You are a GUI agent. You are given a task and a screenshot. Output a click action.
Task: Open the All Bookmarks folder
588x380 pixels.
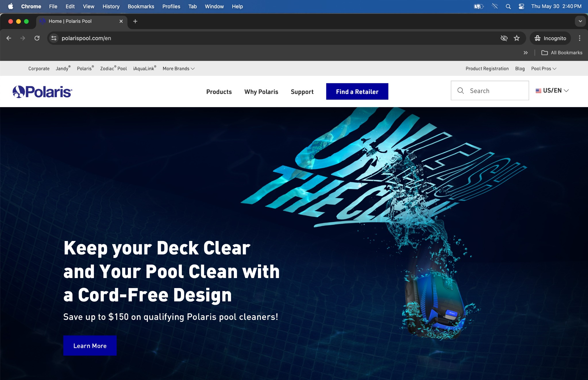[562, 53]
